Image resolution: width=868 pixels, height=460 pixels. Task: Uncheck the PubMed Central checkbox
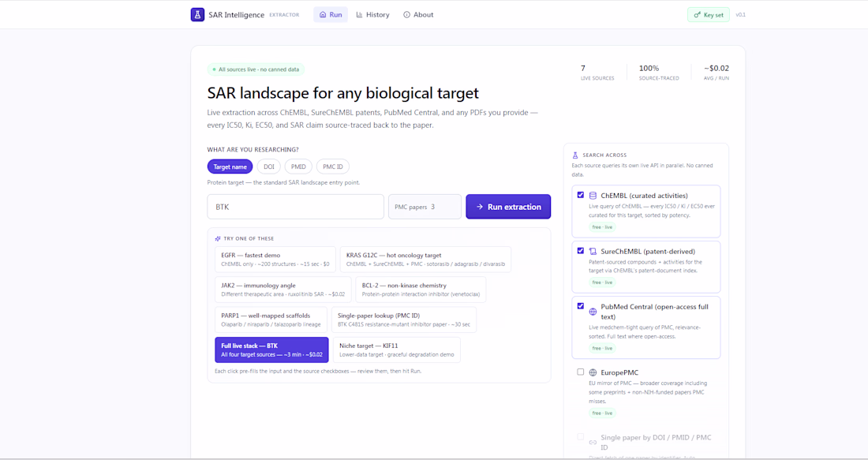pyautogui.click(x=580, y=306)
